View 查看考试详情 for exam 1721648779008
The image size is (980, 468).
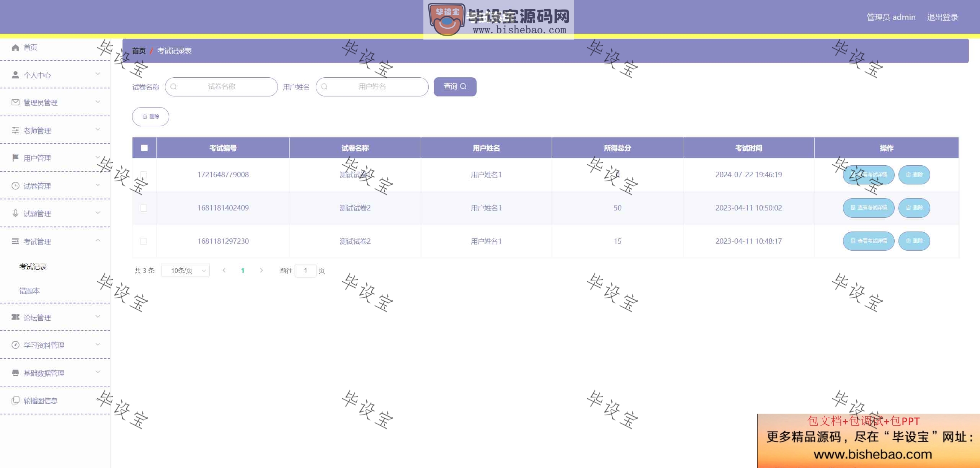click(x=869, y=175)
